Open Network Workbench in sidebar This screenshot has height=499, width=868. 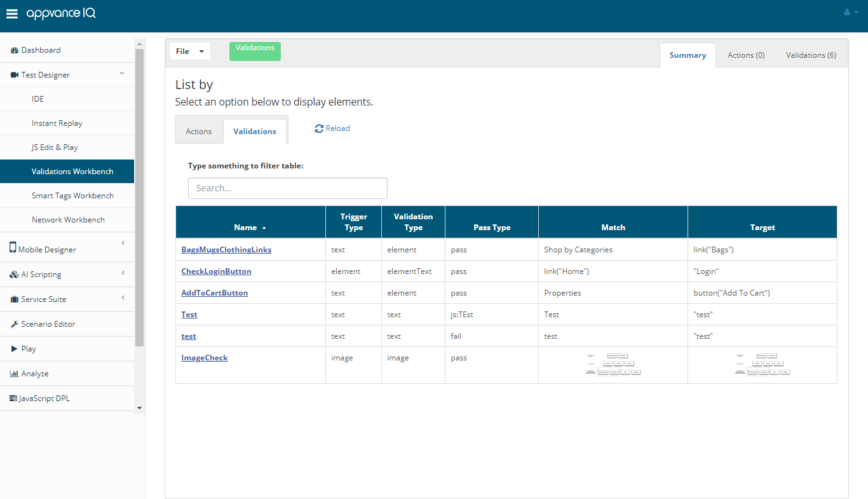67,220
